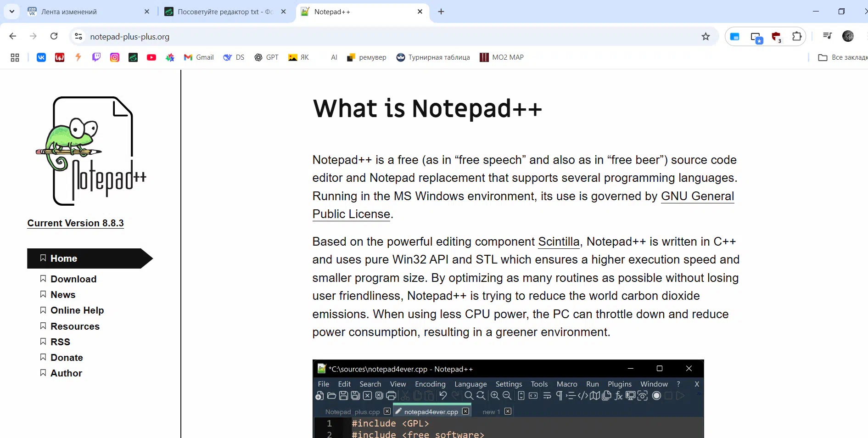Screen dimensions: 868x438
Task: Open the Twitch bookmark icon
Action: 96,57
